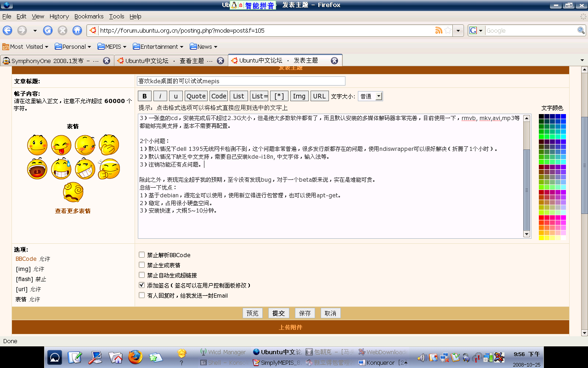Open Wicd Manager taskbar window entry
The width and height of the screenshot is (588, 368).
point(224,352)
